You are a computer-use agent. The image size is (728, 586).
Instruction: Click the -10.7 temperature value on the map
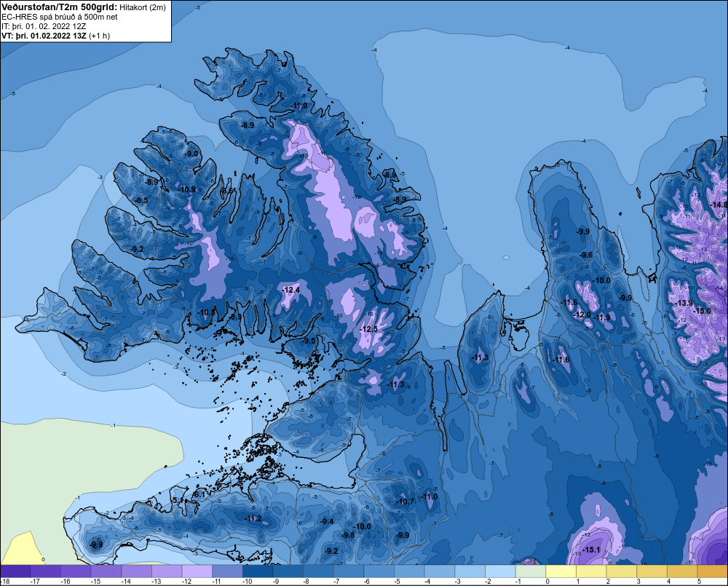(405, 502)
